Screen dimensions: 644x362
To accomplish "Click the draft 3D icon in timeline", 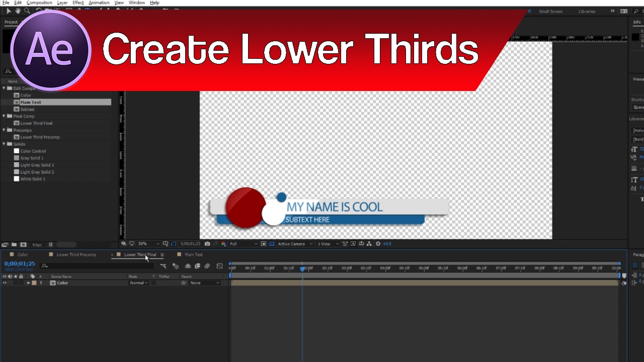I will (x=176, y=266).
